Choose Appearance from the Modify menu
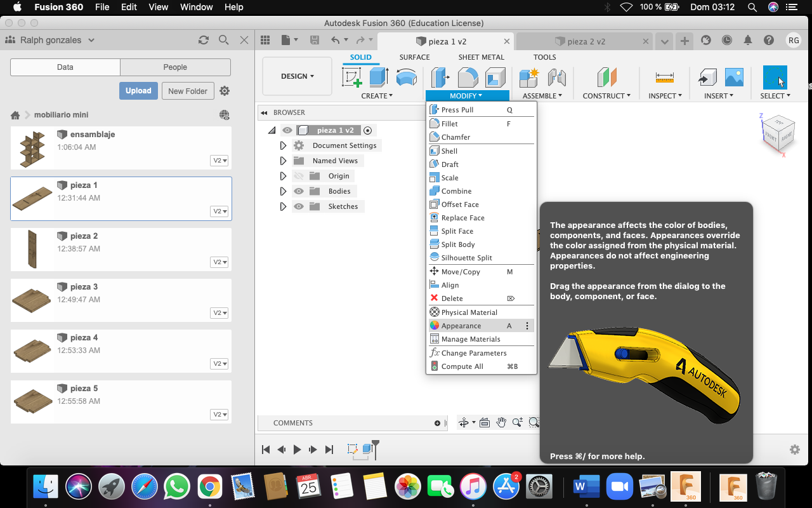 pyautogui.click(x=481, y=326)
